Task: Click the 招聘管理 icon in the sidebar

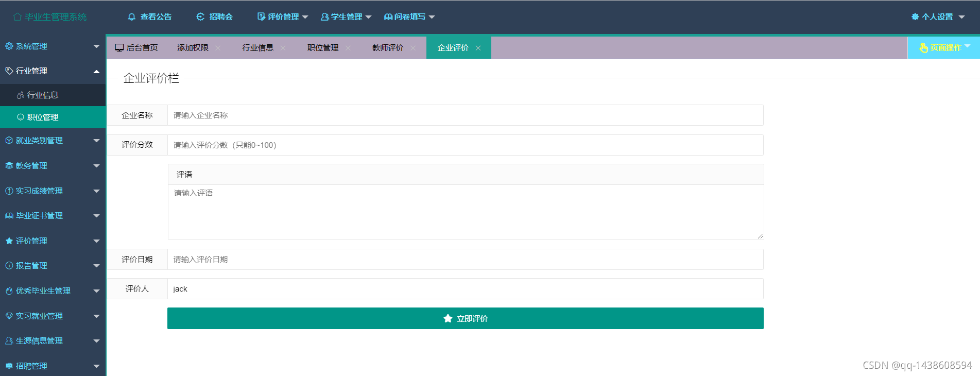Action: (x=9, y=366)
